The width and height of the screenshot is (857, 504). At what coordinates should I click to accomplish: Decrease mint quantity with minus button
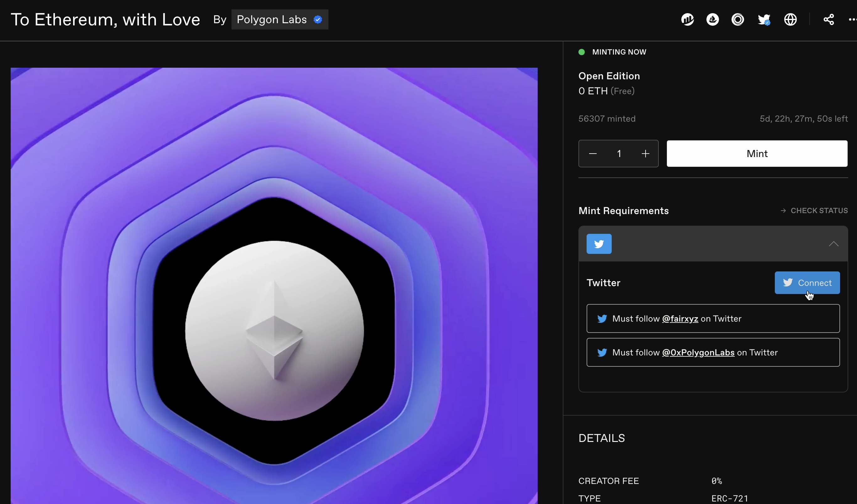(593, 154)
